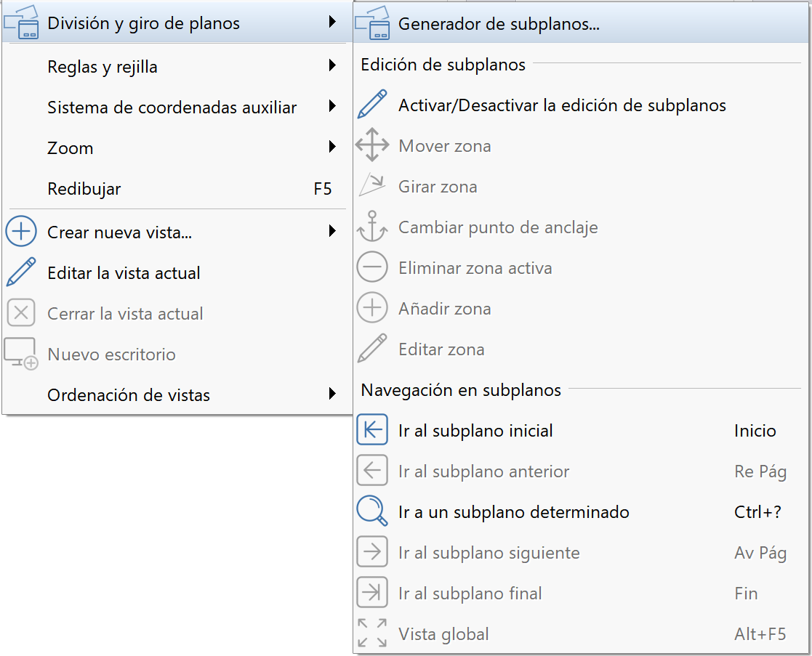Image resolution: width=812 pixels, height=656 pixels.
Task: Choose Ir a un subplano determinado
Action: [x=512, y=511]
